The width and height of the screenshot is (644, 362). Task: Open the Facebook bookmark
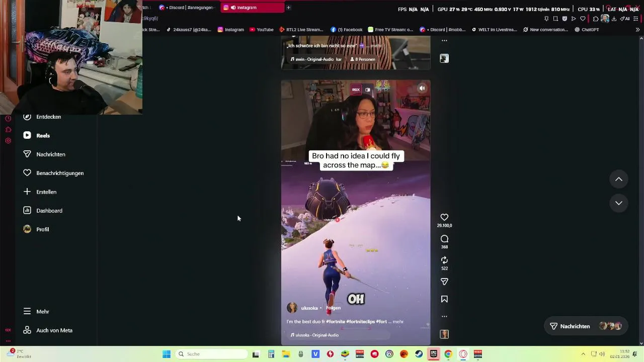point(347,30)
